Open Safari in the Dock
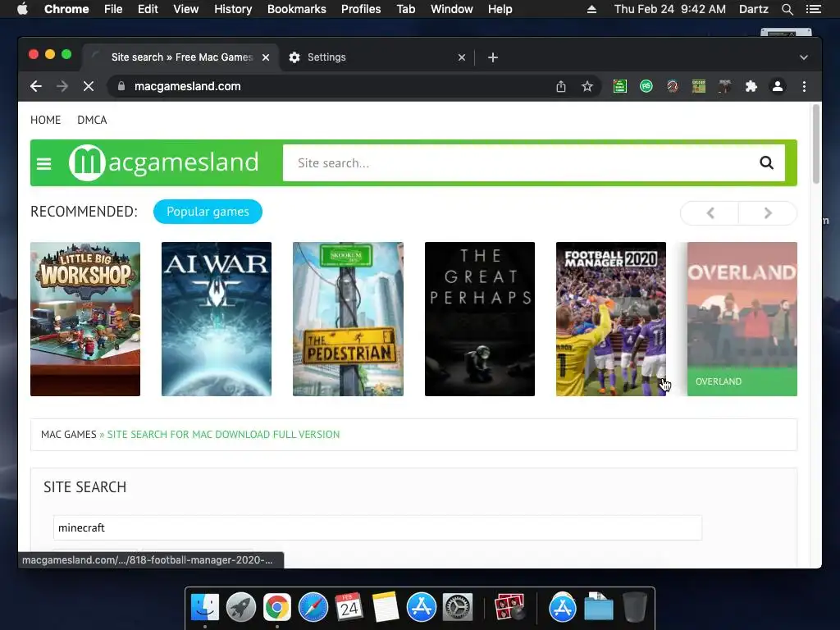 (313, 608)
